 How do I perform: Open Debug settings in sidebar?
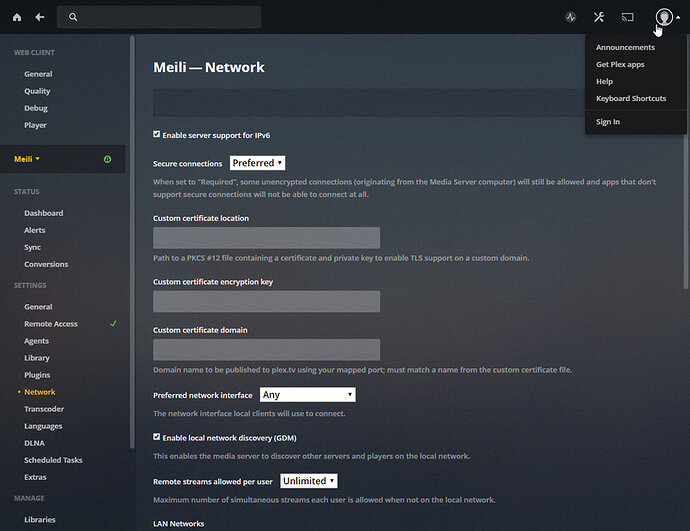[x=36, y=108]
